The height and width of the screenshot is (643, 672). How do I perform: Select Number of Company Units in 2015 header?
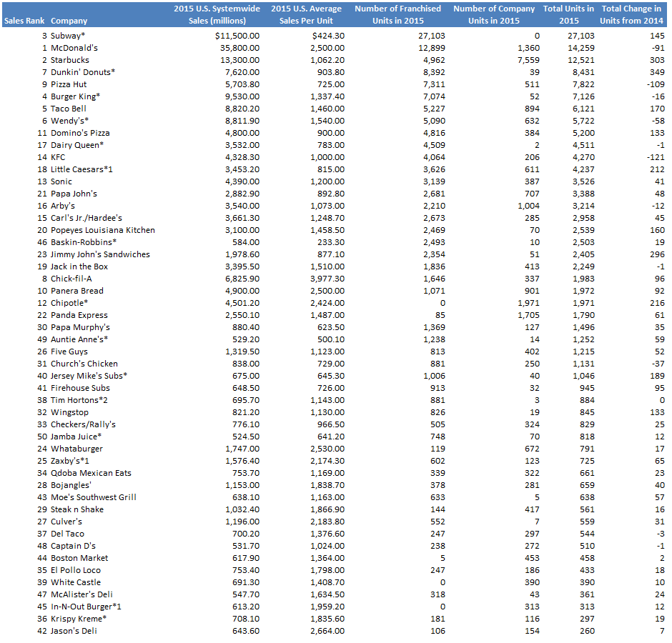tap(494, 14)
